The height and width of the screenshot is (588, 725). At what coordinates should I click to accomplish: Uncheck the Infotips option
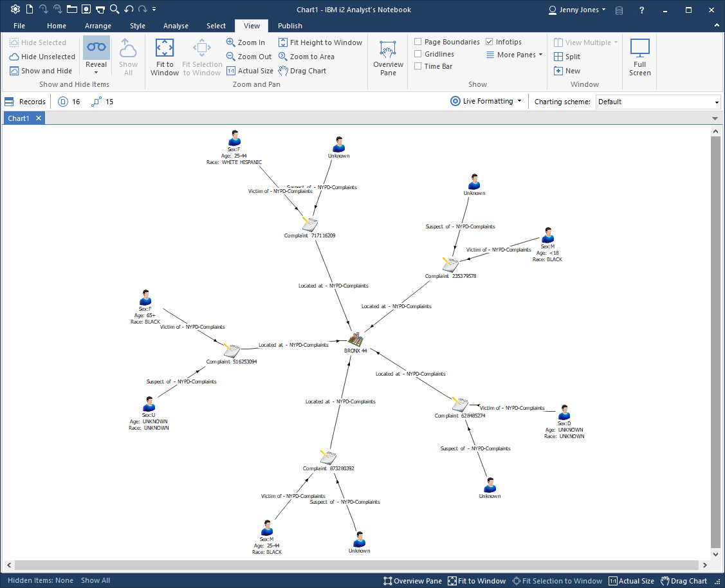pyautogui.click(x=490, y=42)
